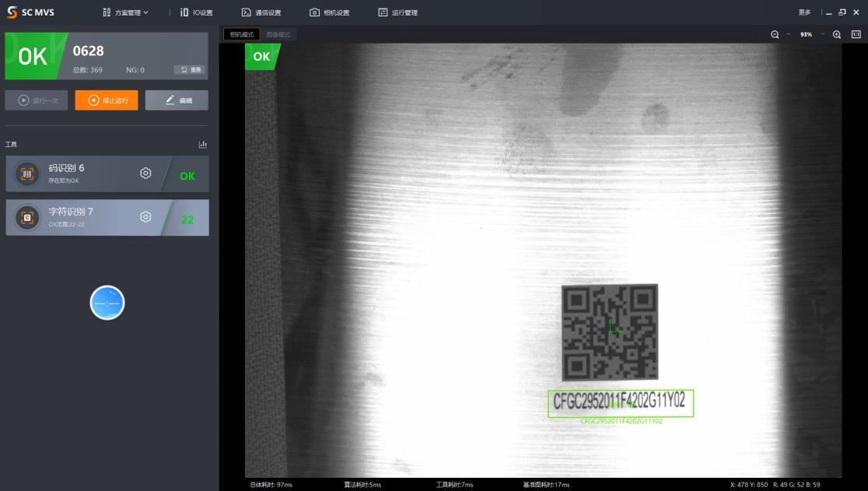Screen dimensions: 868x491
Task: Zoom out the camera image view
Action: (x=775, y=34)
